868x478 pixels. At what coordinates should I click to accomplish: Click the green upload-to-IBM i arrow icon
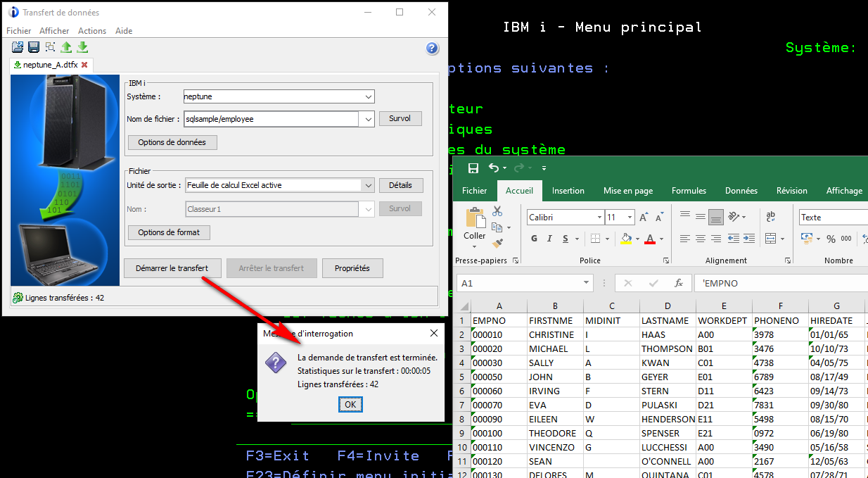coord(66,47)
